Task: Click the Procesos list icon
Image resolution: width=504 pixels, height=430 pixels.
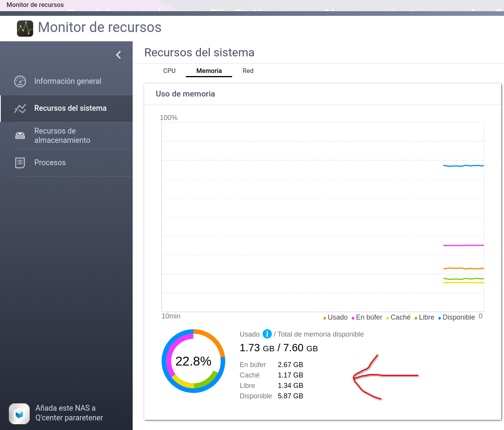Action: (20, 163)
